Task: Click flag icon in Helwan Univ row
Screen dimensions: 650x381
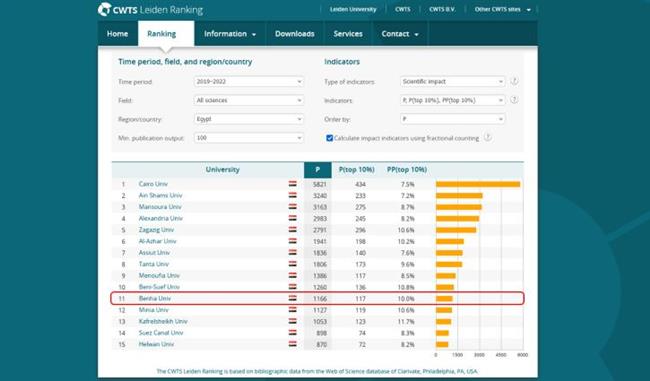Action: point(293,344)
